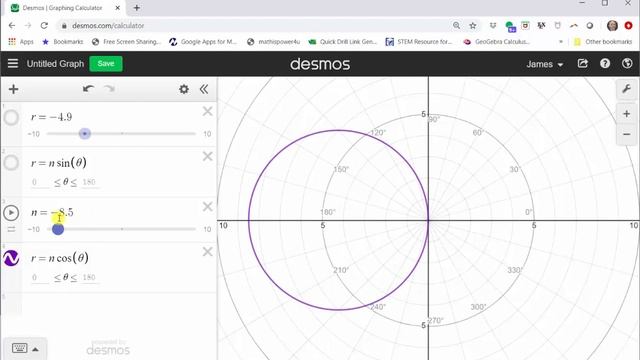Redo the last action

[x=109, y=89]
